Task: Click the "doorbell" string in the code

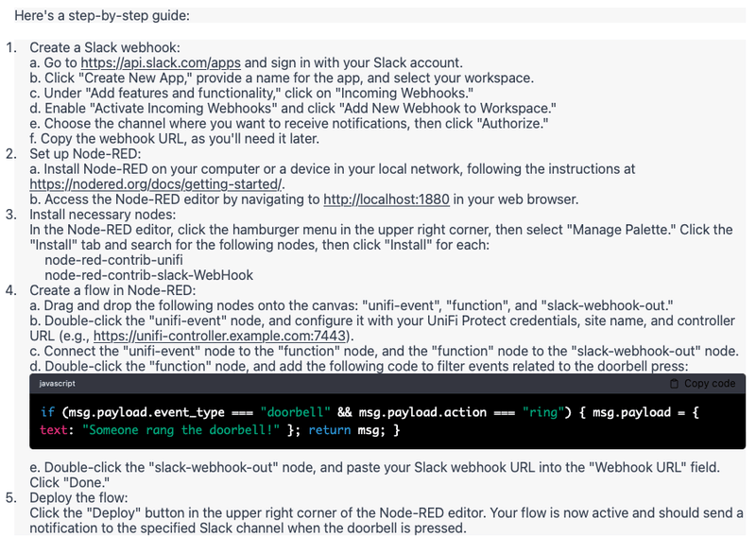Action: [x=296, y=412]
